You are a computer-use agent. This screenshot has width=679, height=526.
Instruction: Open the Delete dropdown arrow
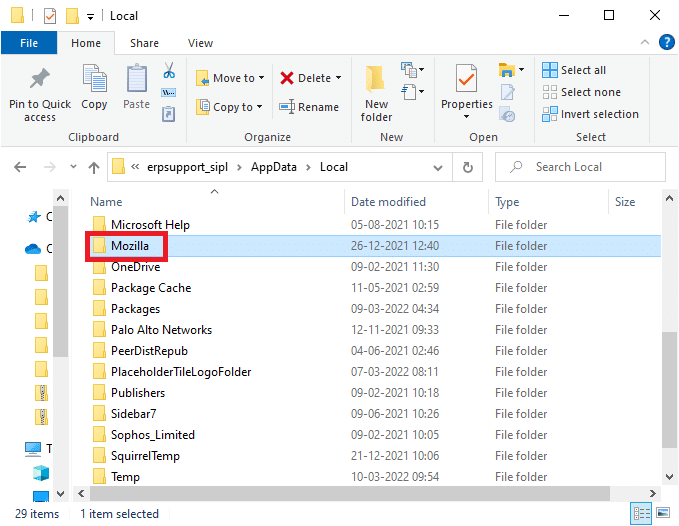click(339, 78)
